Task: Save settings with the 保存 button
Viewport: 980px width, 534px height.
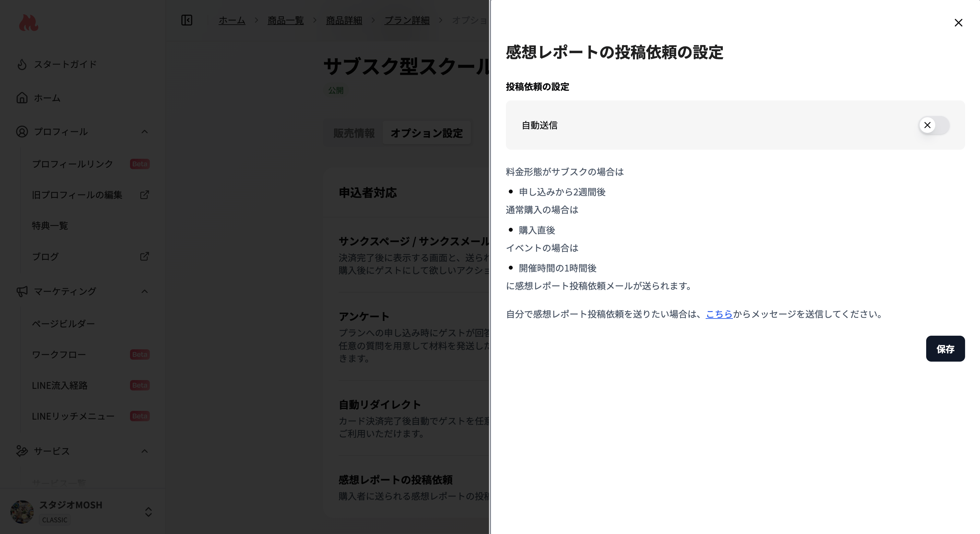Action: click(945, 349)
